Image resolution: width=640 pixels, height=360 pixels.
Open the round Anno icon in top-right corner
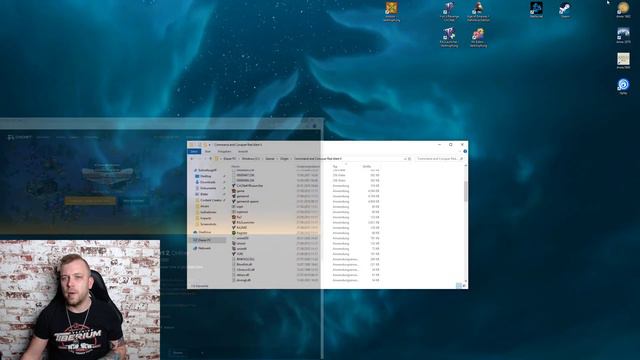click(x=623, y=10)
